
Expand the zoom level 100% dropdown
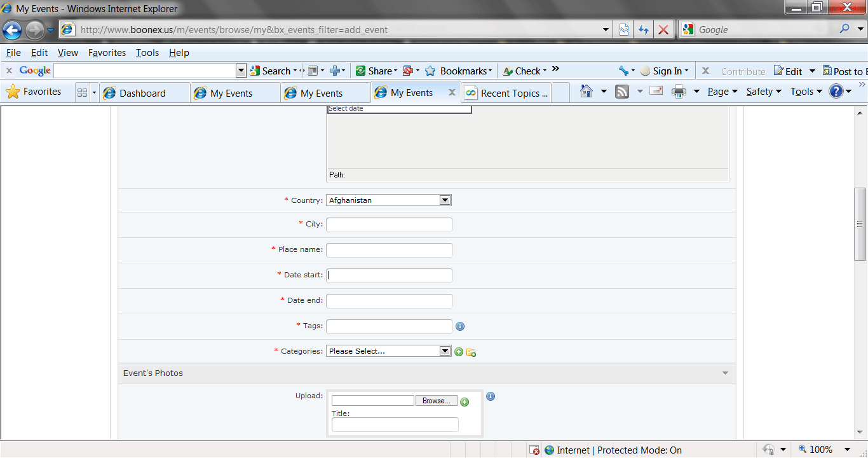[x=847, y=450]
